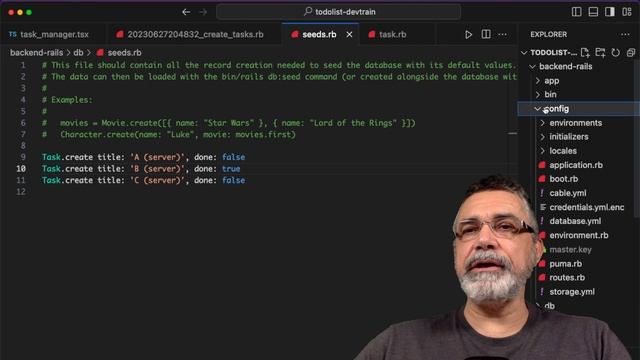Go back with the left arrow
The image size is (640, 360).
(186, 12)
